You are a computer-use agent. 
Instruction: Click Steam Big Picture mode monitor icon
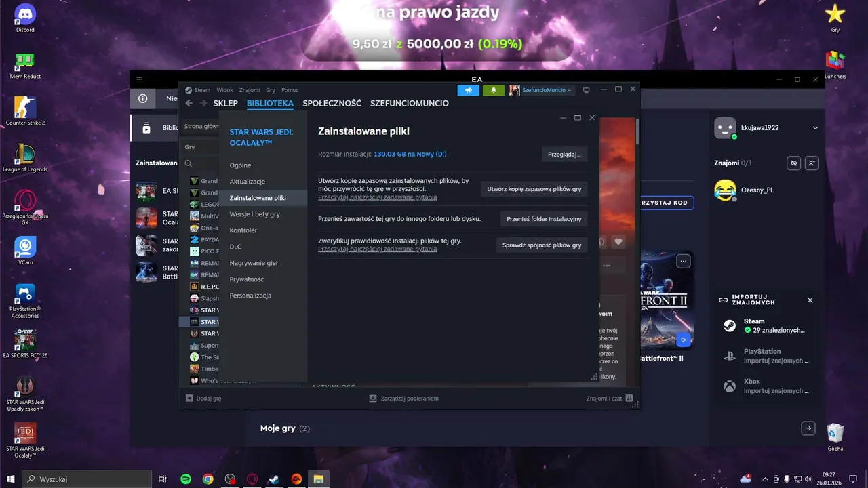tap(587, 90)
